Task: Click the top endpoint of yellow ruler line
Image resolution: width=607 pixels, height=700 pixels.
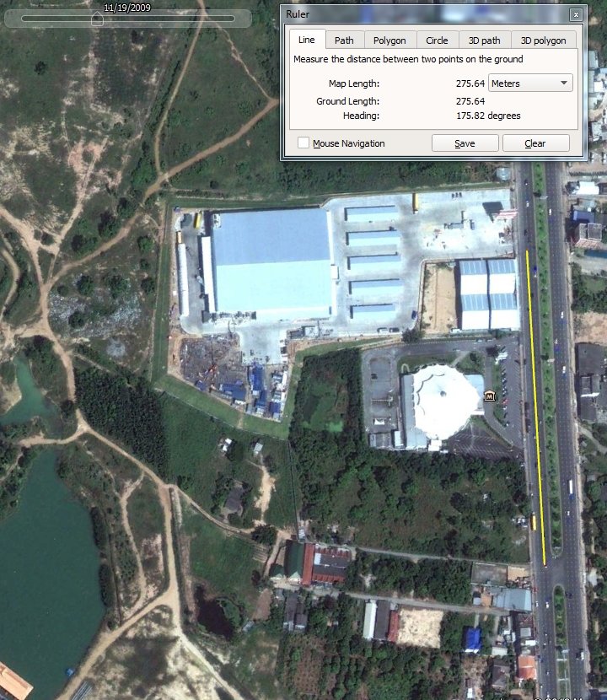Action: click(529, 251)
